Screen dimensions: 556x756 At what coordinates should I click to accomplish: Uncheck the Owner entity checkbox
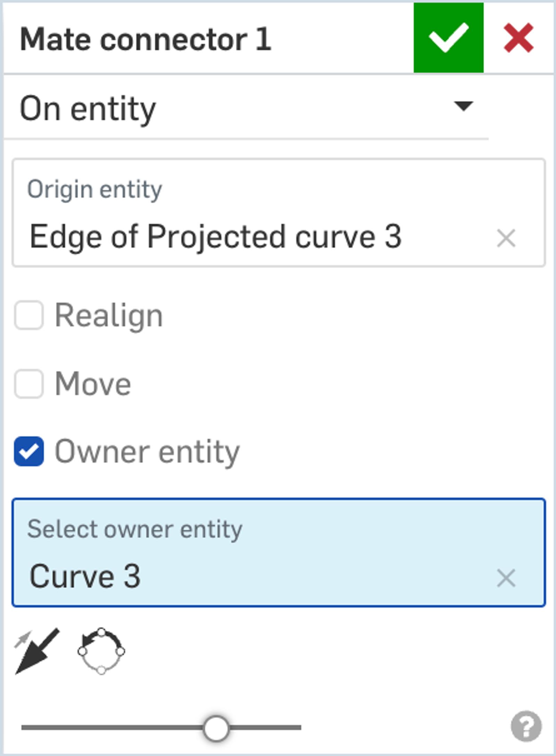(29, 452)
